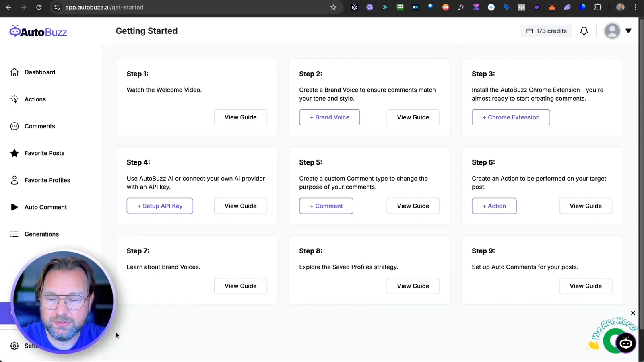Click the presenter webcam bubble
The width and height of the screenshot is (644, 362).
(x=63, y=302)
